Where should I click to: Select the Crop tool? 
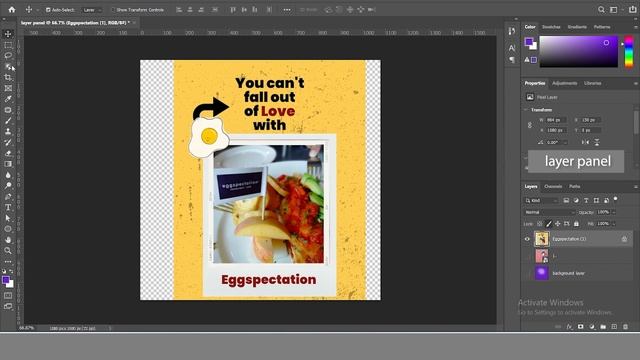point(8,77)
